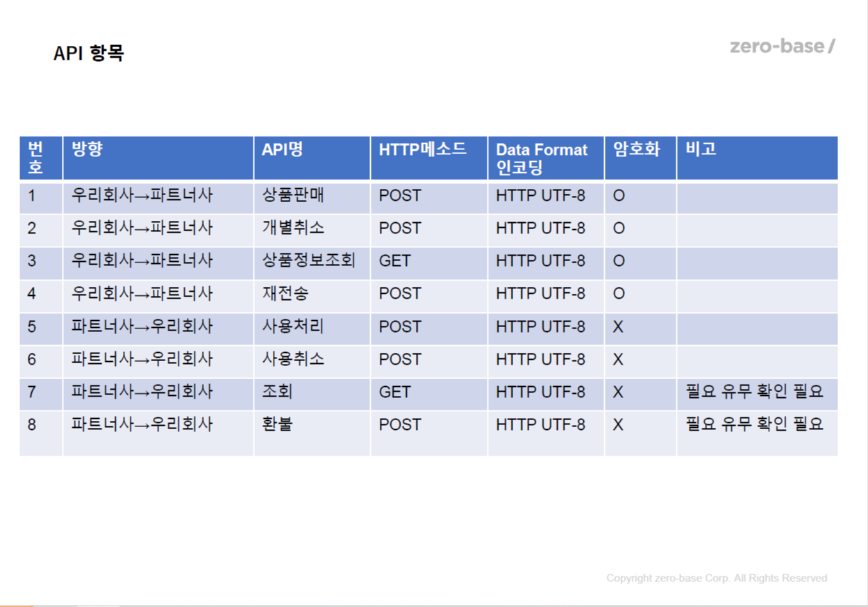Click the POST cell in the 사용처리 row

pyautogui.click(x=429, y=328)
